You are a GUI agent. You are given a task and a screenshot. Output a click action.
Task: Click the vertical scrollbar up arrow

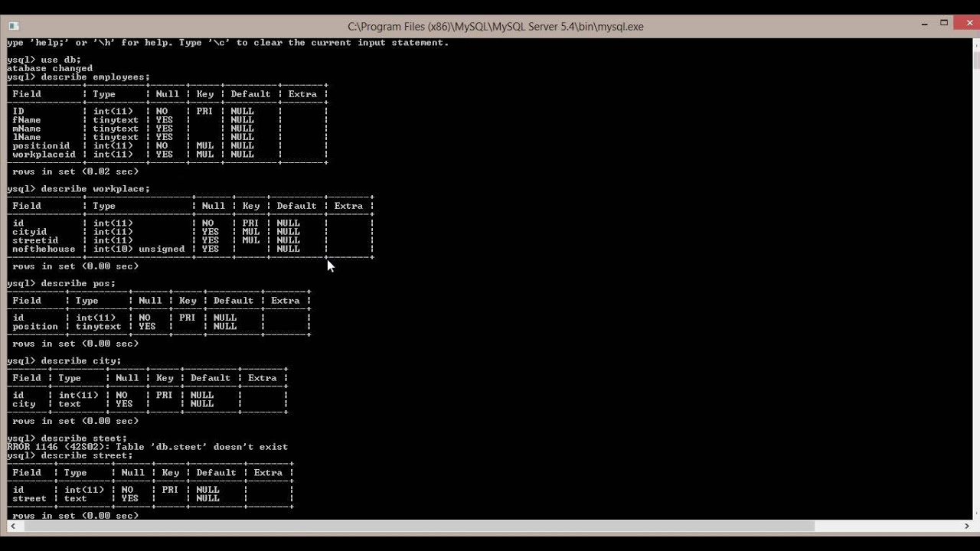tap(975, 44)
